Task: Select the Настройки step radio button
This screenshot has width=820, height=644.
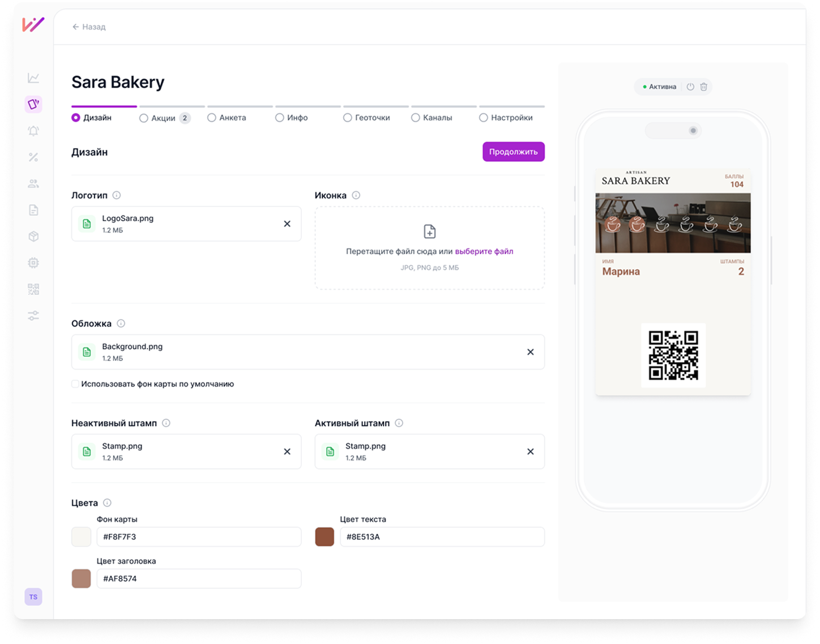Action: pos(484,118)
